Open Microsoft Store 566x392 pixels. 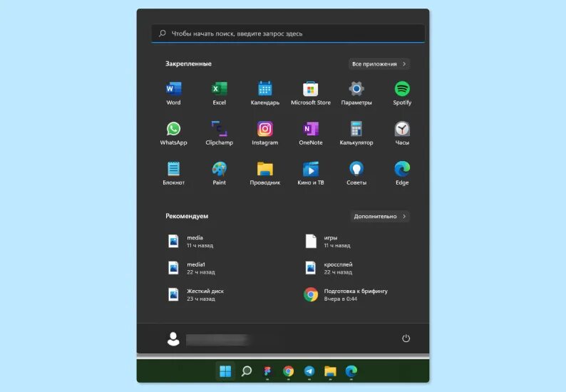coord(311,93)
